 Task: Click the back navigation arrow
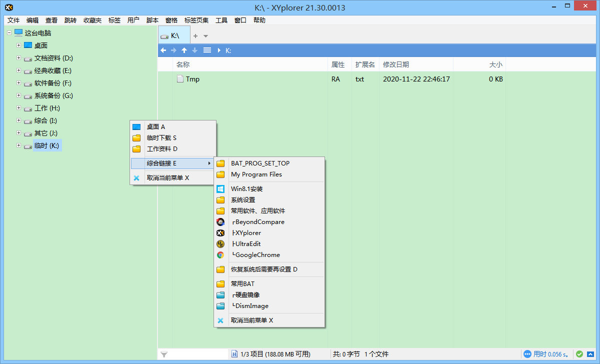[x=163, y=50]
